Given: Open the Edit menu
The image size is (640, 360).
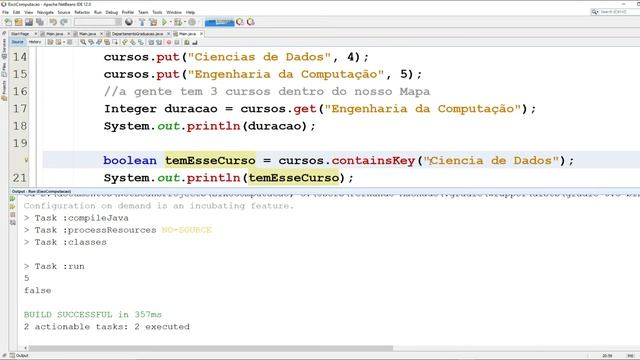Looking at the screenshot, I should click(x=16, y=12).
